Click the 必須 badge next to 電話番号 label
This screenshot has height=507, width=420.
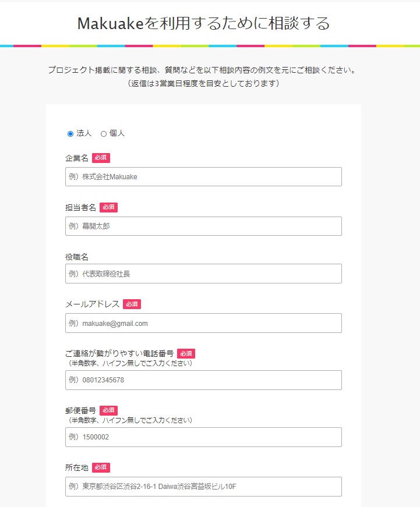(x=186, y=354)
